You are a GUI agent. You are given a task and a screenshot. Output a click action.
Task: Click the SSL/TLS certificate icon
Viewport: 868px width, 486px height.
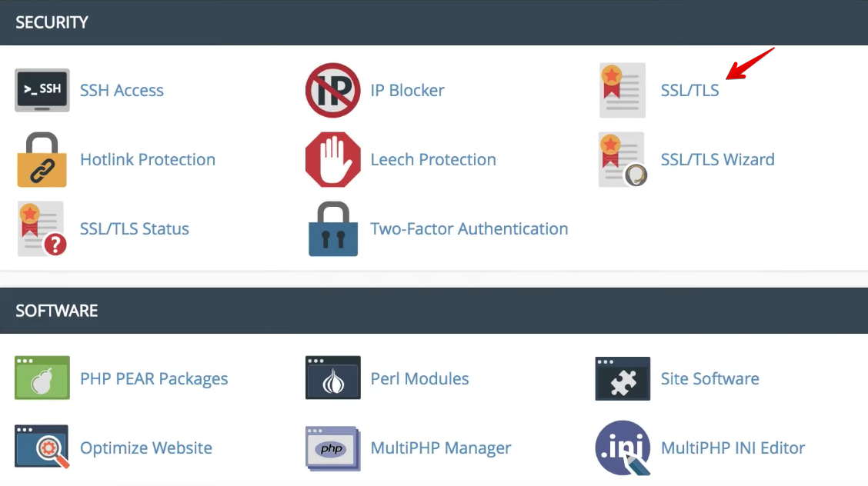[623, 91]
